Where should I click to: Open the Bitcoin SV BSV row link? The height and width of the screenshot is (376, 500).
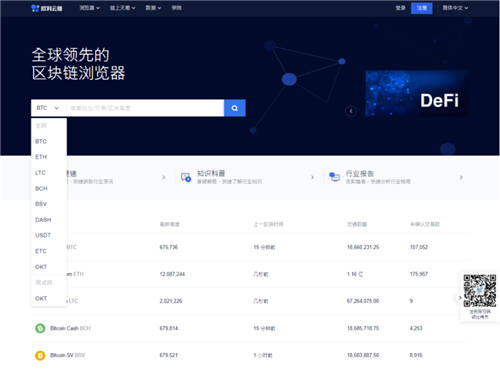67,355
